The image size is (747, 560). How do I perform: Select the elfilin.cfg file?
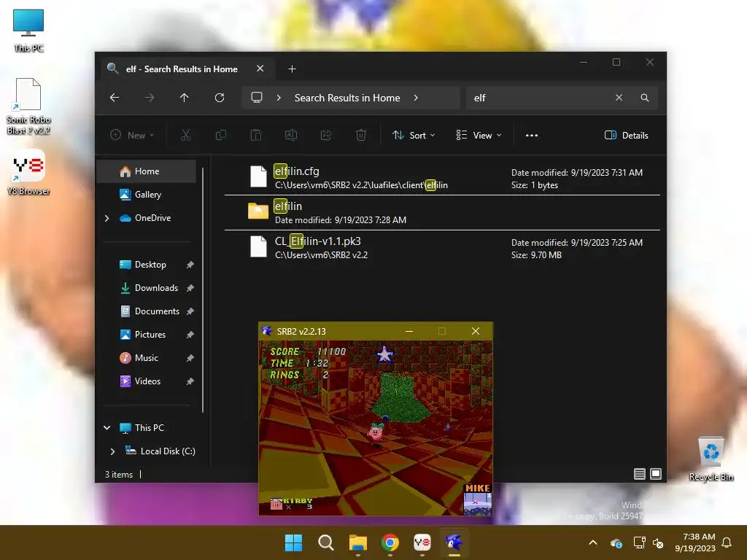(x=442, y=177)
